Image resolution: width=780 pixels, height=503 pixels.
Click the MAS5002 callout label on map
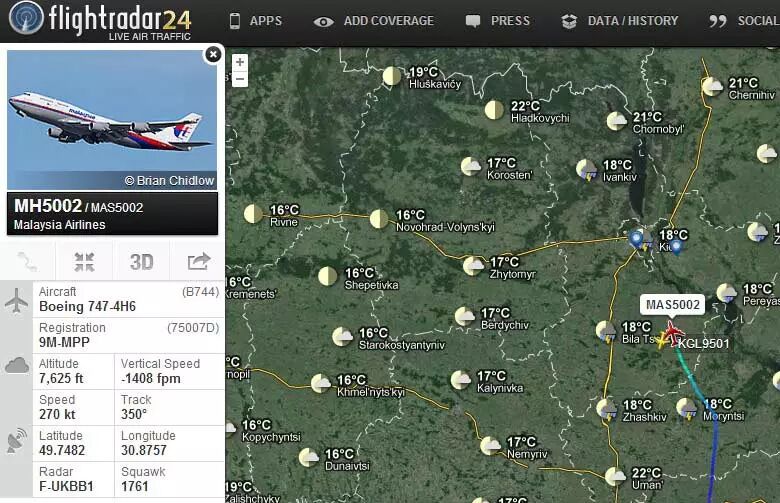673,305
